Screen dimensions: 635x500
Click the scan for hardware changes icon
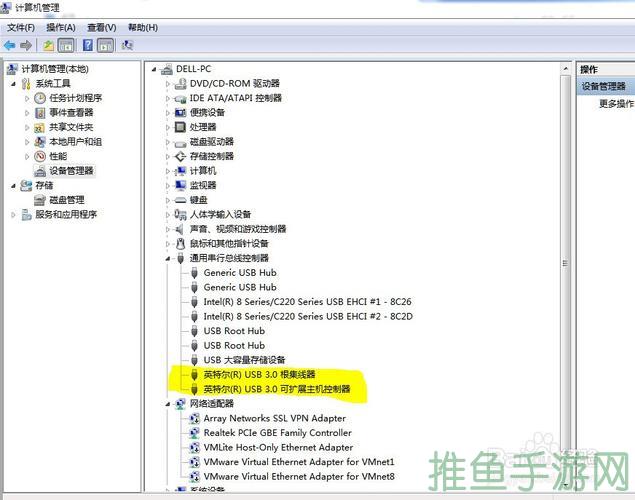click(x=127, y=45)
